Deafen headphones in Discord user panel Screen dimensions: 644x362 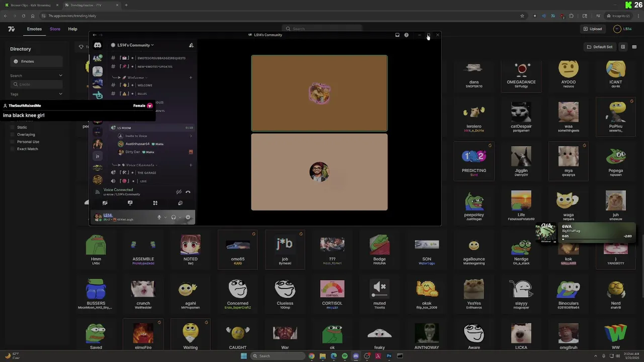point(174,217)
